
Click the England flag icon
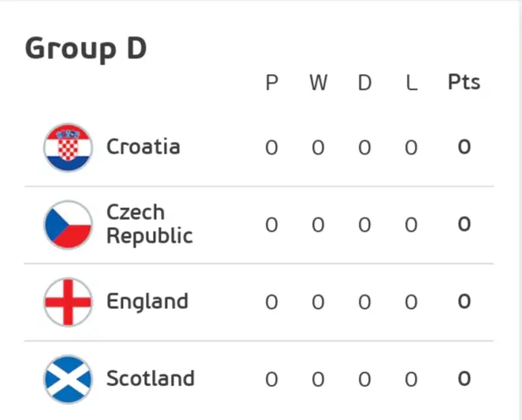[x=68, y=302]
